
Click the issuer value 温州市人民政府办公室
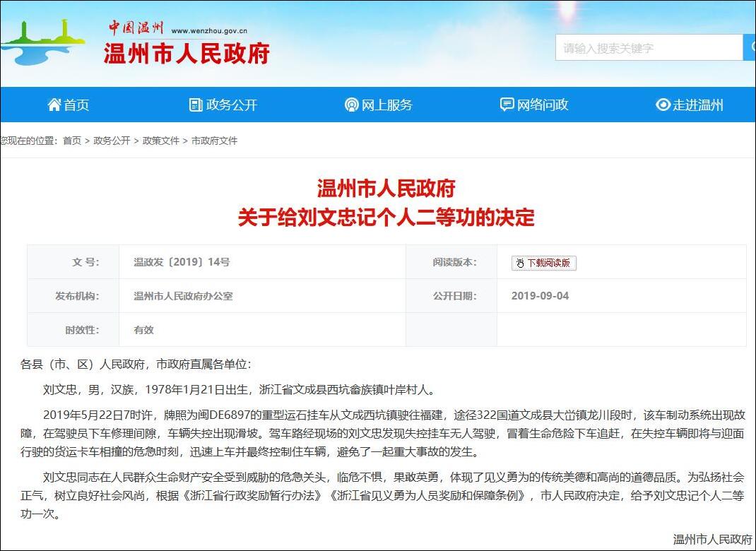click(183, 296)
